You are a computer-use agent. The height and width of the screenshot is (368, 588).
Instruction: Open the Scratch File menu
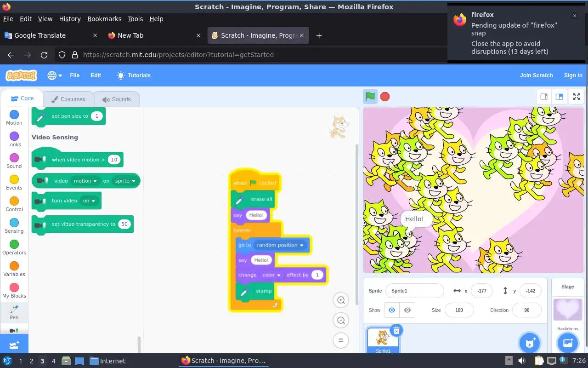[74, 75]
